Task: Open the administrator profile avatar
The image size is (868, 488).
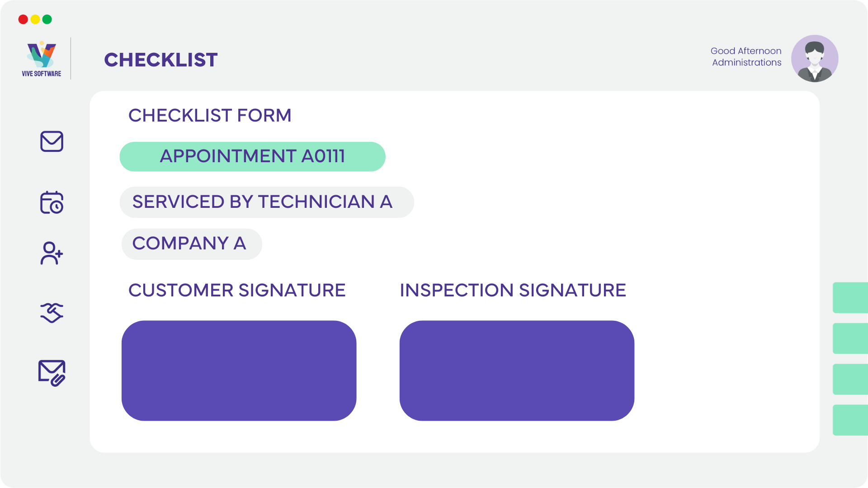Action: click(815, 59)
